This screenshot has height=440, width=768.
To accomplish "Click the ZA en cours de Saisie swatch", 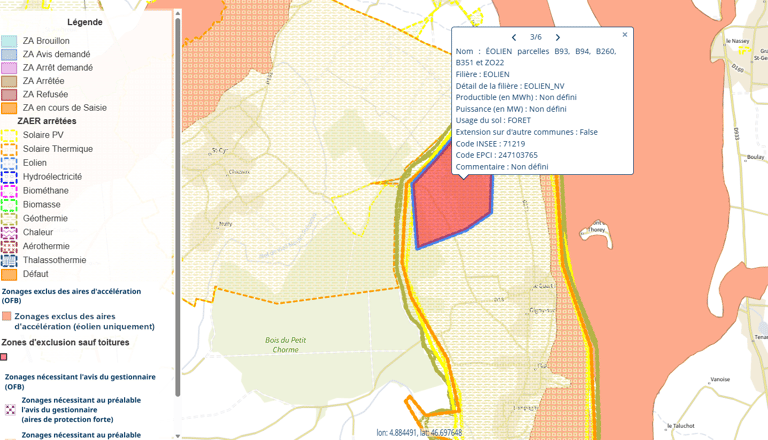I will point(9,108).
